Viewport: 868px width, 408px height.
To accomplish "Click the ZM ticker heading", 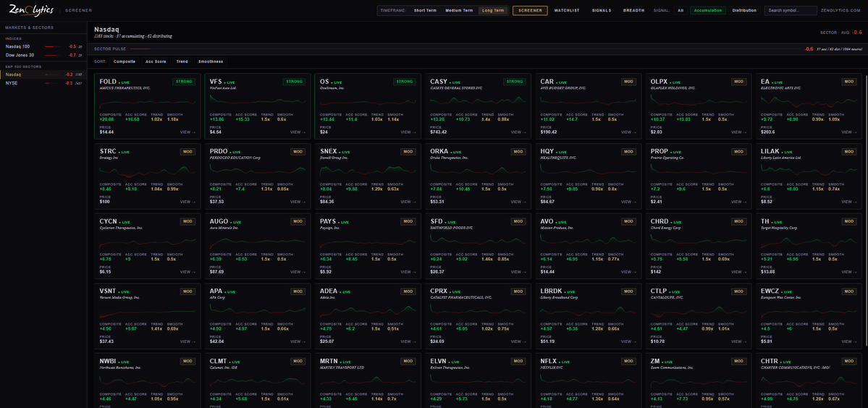I will point(655,360).
